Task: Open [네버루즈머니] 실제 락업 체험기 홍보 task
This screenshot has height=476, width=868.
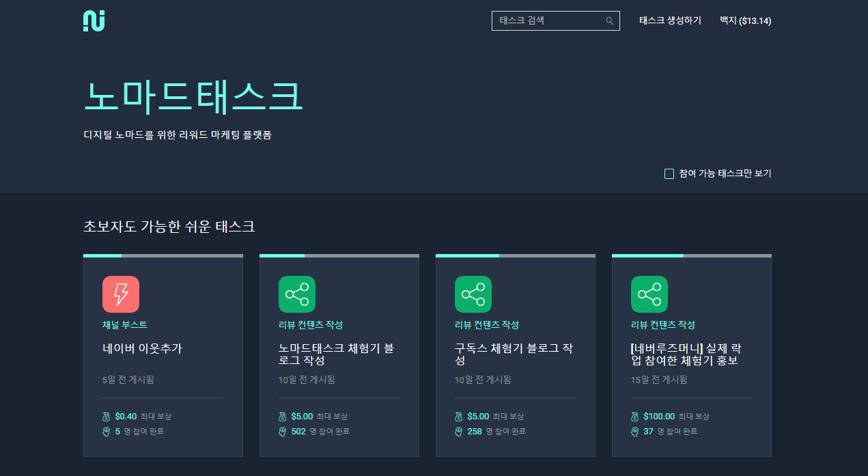Action: click(685, 354)
